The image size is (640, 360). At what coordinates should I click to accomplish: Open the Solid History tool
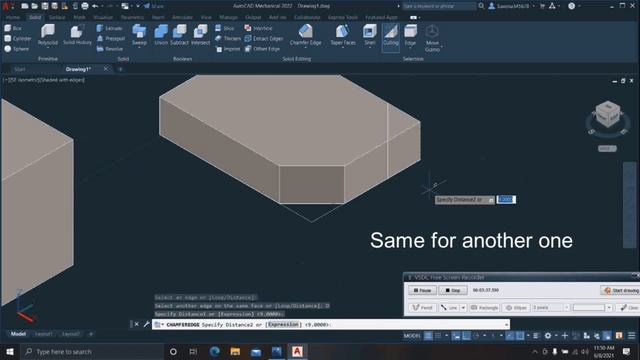(x=77, y=34)
